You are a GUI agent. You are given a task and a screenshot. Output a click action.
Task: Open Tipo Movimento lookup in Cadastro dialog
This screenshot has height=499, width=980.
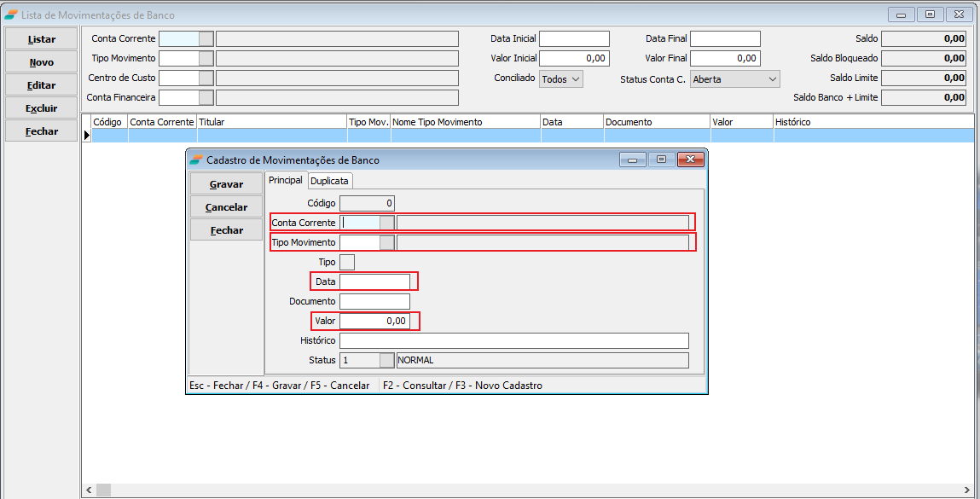(x=387, y=242)
